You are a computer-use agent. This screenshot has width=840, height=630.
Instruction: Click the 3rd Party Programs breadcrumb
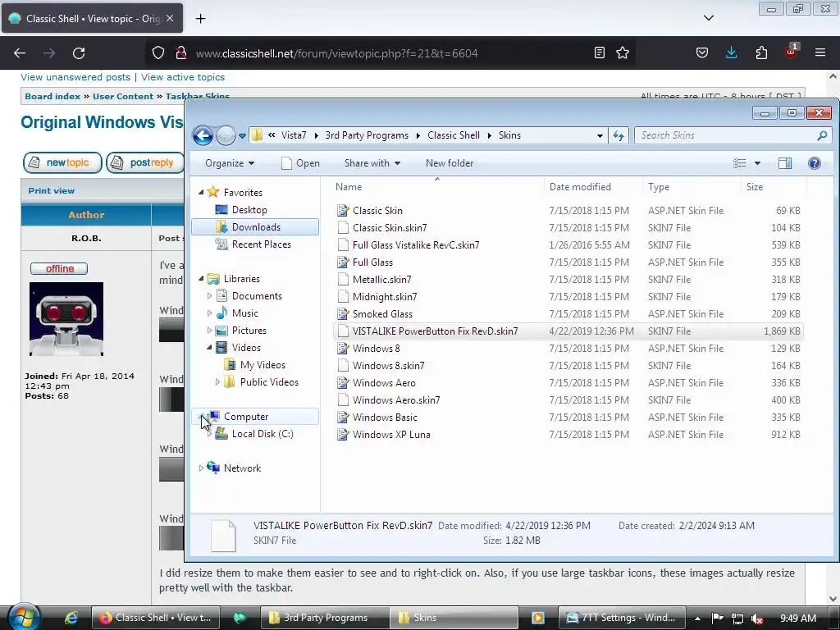(367, 135)
